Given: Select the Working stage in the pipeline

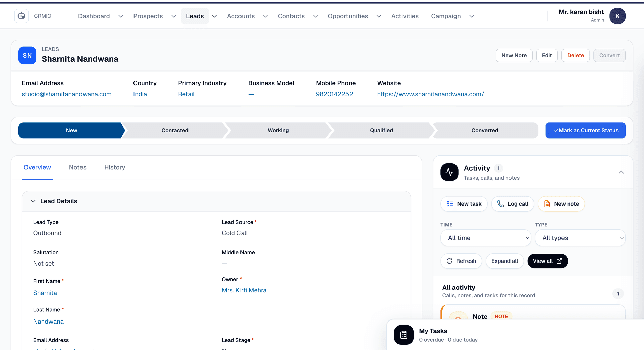Looking at the screenshot, I should 278,130.
